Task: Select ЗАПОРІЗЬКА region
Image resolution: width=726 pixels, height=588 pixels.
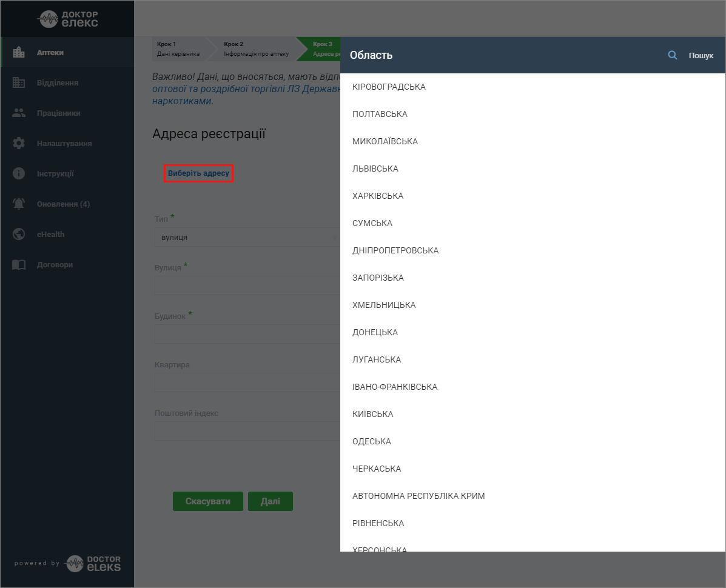Action: click(x=533, y=278)
